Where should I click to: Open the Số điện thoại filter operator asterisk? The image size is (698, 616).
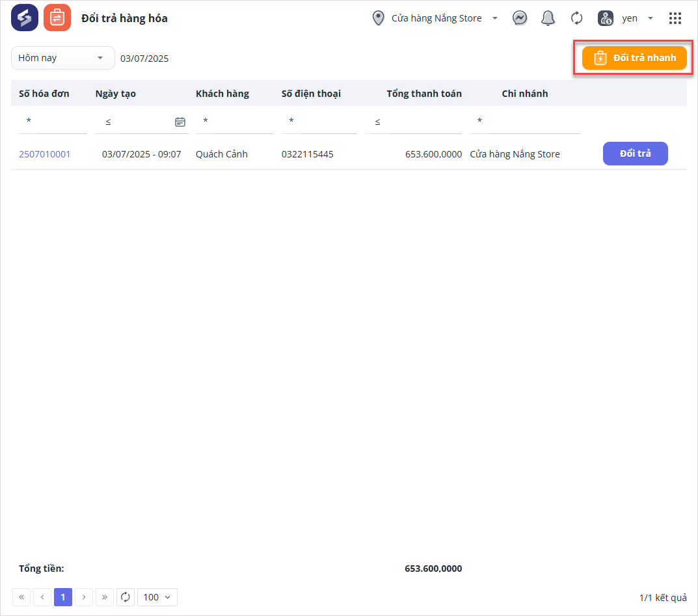point(291,121)
